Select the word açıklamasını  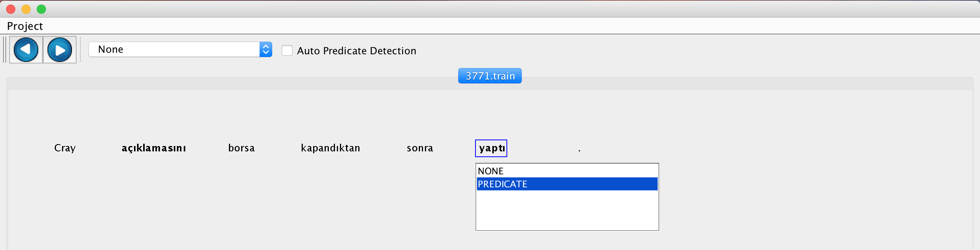tap(154, 148)
